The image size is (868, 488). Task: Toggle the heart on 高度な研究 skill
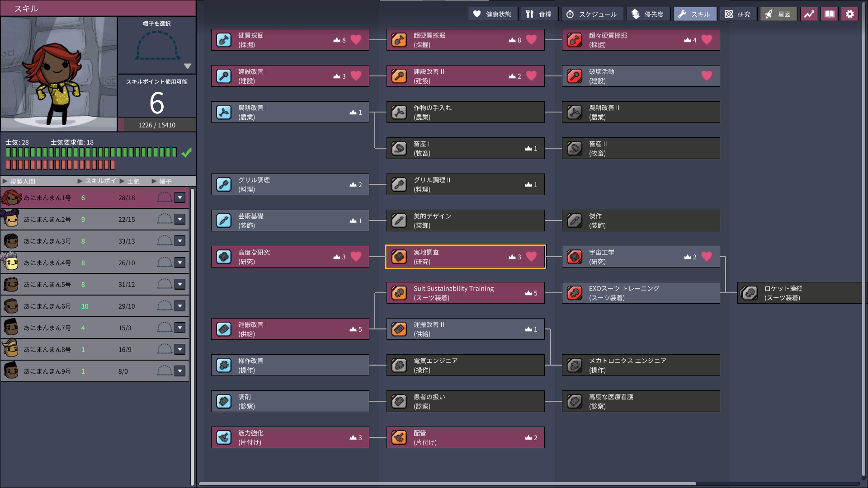point(356,257)
